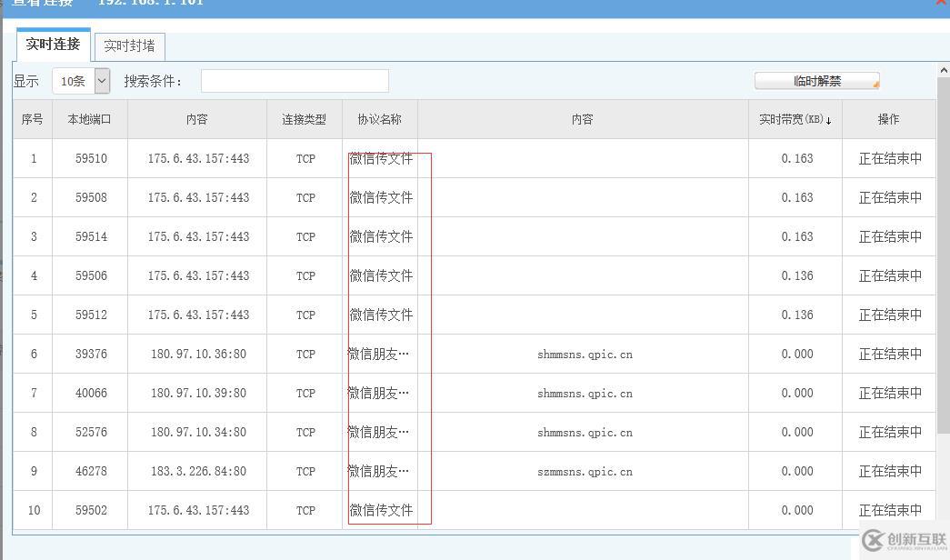Viewport: 950px width, 560px height.
Task: Select local port 59506 cell
Action: pos(91,275)
